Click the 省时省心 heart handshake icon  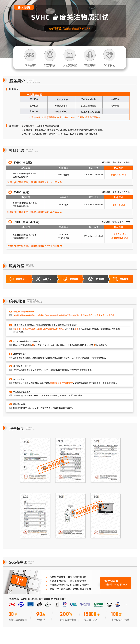point(109,55)
